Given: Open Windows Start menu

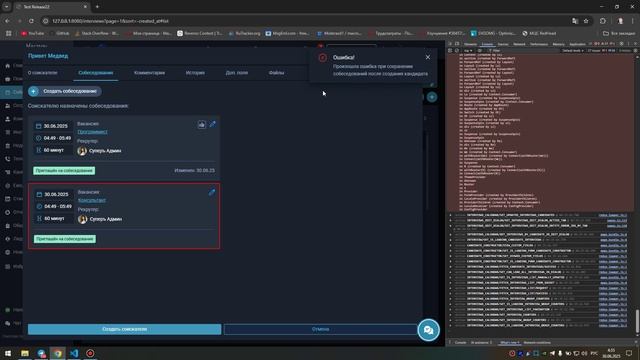Looking at the screenshot, I should [x=8, y=353].
